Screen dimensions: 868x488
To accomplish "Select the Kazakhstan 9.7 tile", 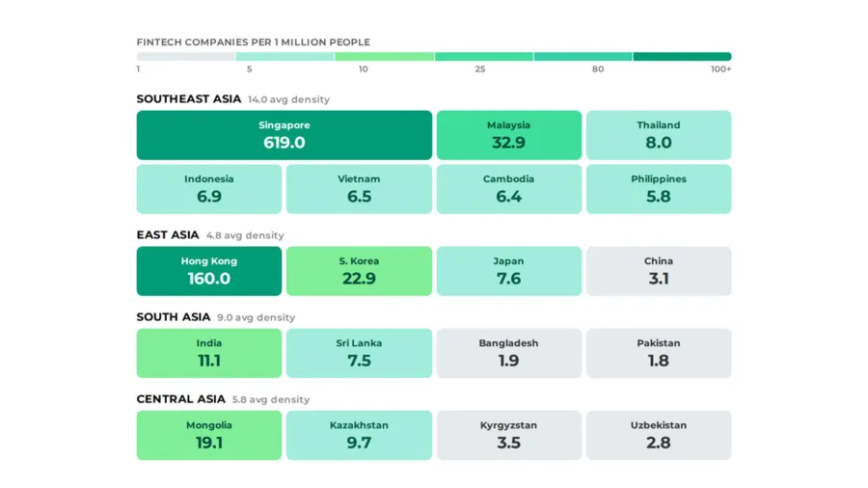I will pyautogui.click(x=359, y=435).
